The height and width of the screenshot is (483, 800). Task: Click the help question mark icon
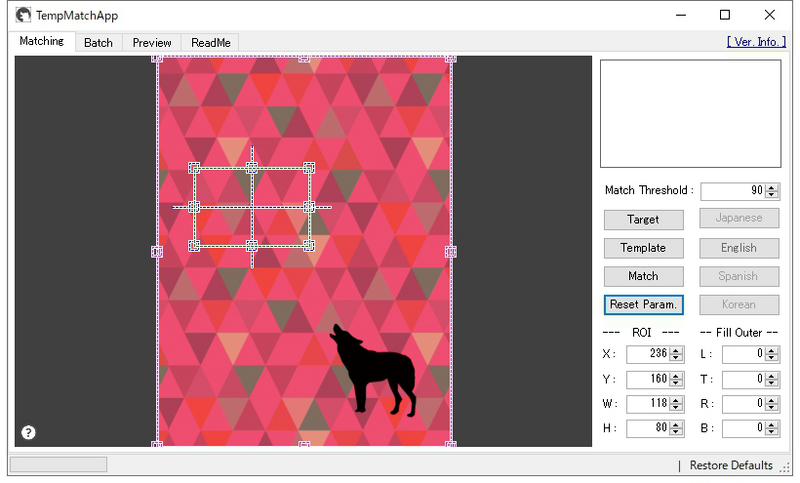[x=28, y=432]
